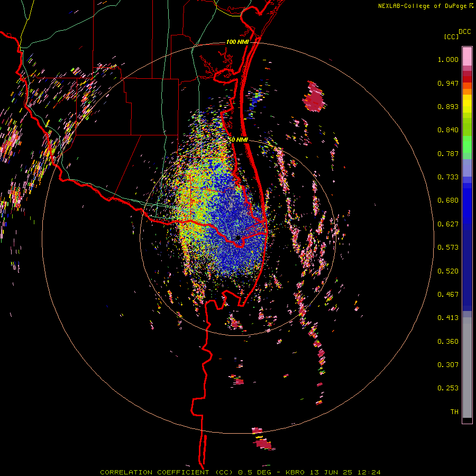Click the yellow segment of the color bar
Viewport: 476px width, 476px height.
pos(467,104)
